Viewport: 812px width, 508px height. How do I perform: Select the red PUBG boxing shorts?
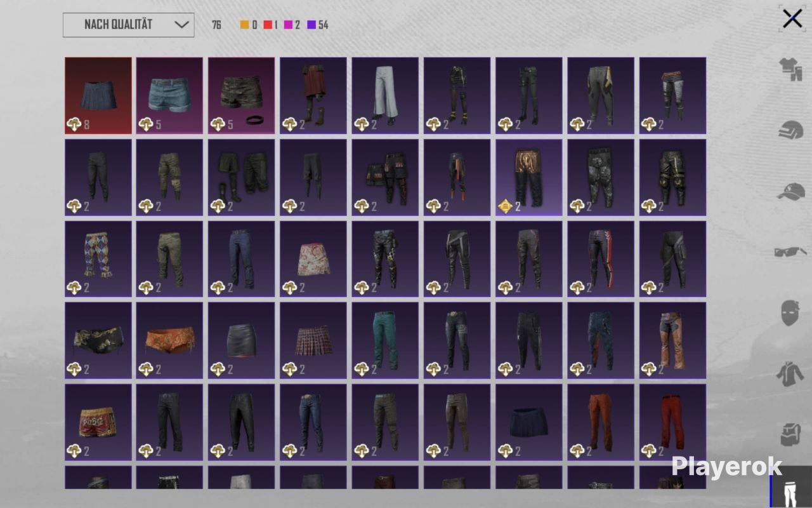pos(98,422)
